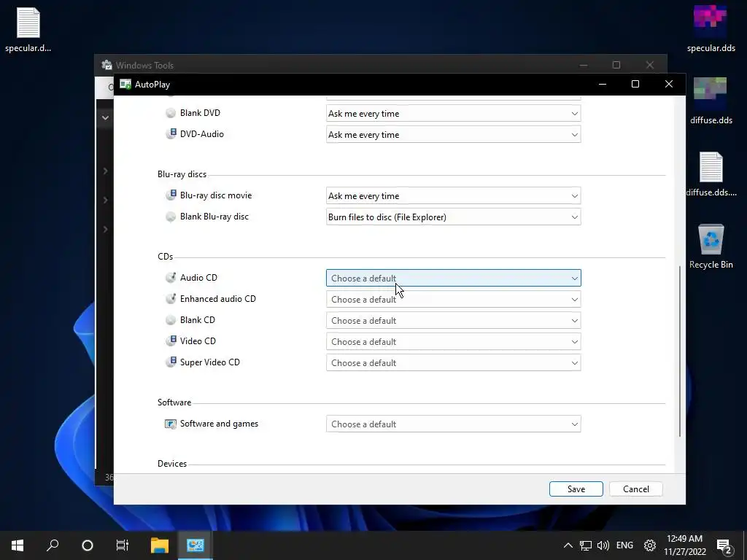747x560 pixels.
Task: Open the Windows Start menu
Action: (x=18, y=545)
